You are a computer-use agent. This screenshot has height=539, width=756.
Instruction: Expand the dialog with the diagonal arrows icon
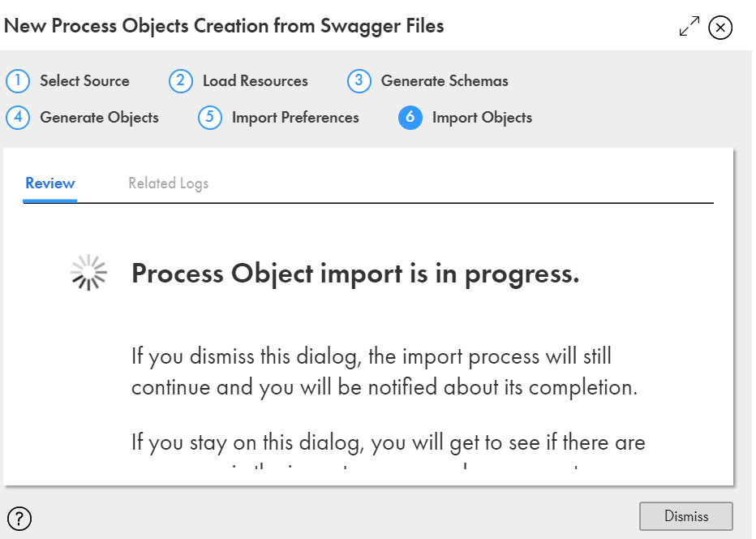pos(689,26)
